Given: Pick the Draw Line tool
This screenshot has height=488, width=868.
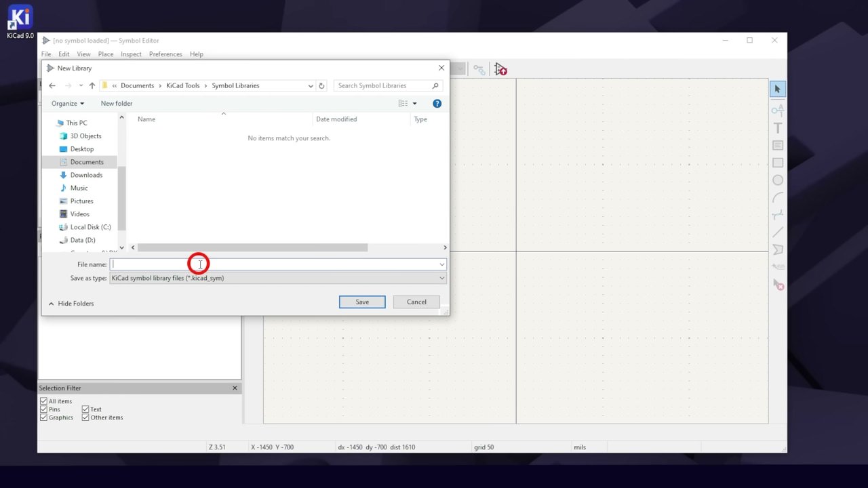Looking at the screenshot, I should (x=778, y=232).
